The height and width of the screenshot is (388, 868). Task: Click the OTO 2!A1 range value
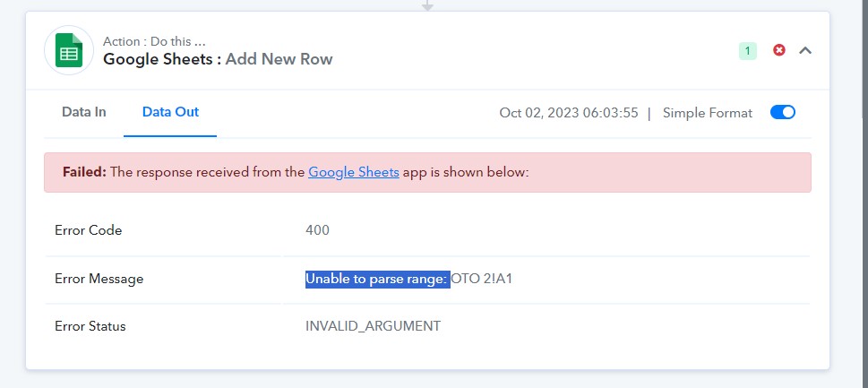482,279
